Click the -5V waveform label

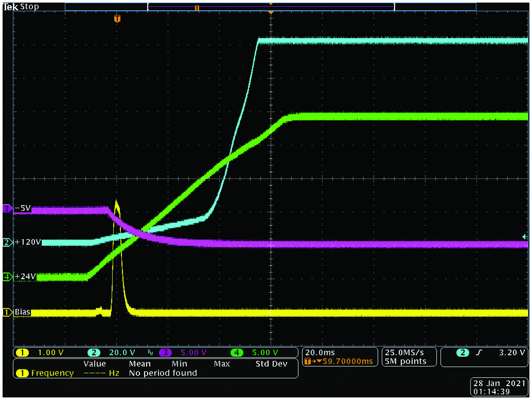(x=23, y=209)
